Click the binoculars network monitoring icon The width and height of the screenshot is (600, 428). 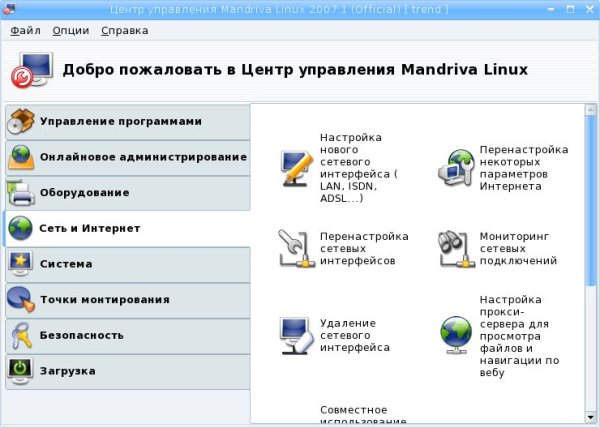[x=457, y=249]
